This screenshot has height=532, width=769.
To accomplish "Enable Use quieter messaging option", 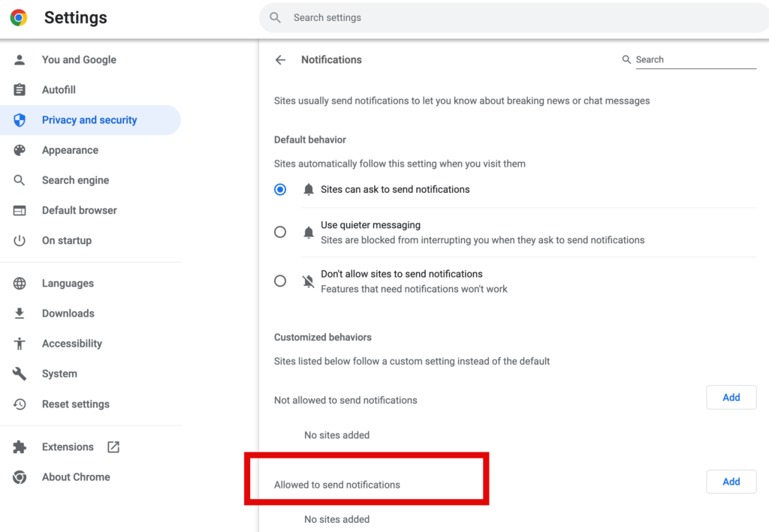I will tap(280, 233).
